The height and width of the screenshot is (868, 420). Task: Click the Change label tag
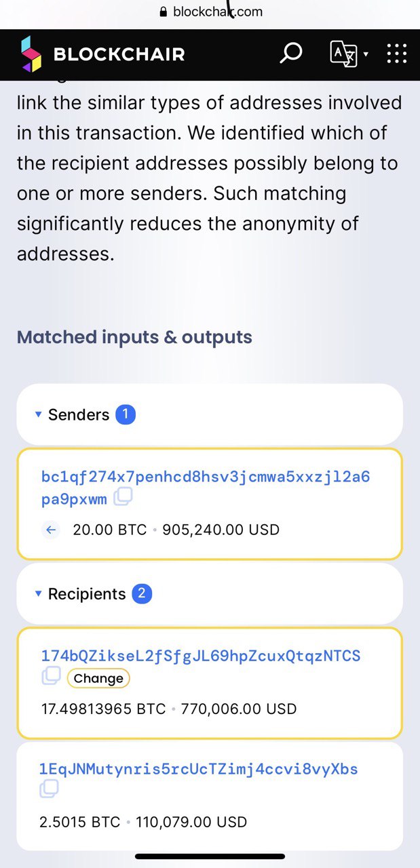(x=98, y=678)
